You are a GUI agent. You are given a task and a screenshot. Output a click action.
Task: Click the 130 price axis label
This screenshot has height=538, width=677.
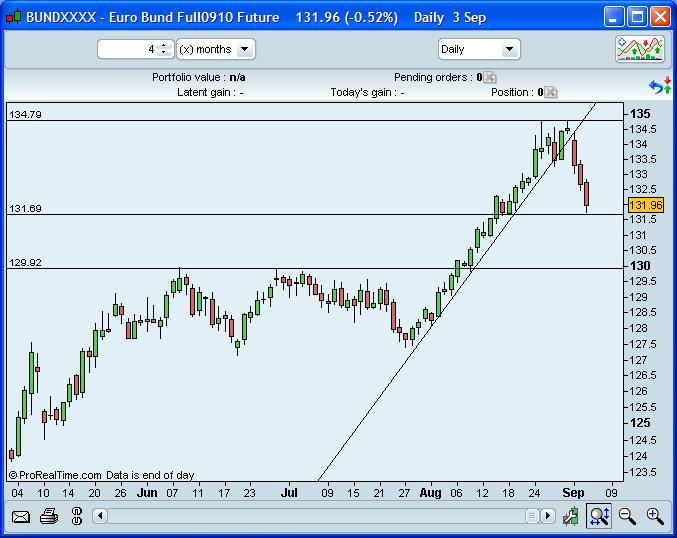click(x=640, y=266)
